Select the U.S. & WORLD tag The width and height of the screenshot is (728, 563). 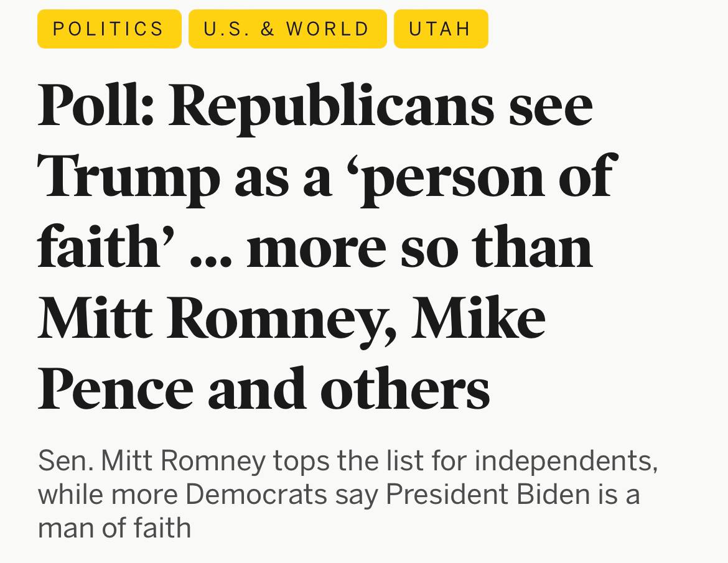click(x=287, y=29)
